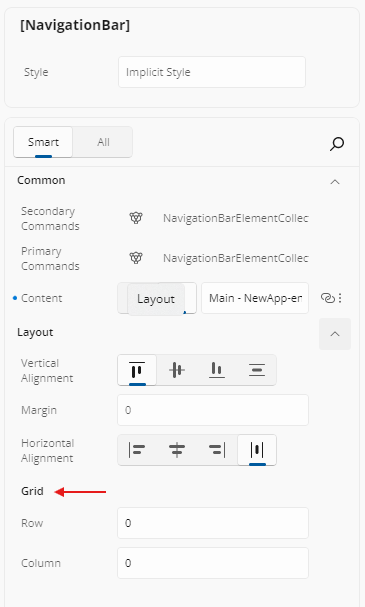Click the Row property label
The height and width of the screenshot is (607, 365).
pyautogui.click(x=32, y=523)
